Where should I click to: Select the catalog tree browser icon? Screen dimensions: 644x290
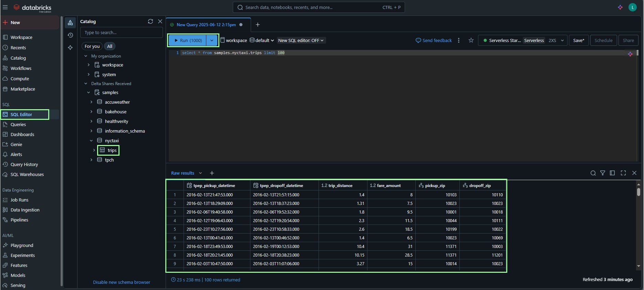click(x=70, y=23)
